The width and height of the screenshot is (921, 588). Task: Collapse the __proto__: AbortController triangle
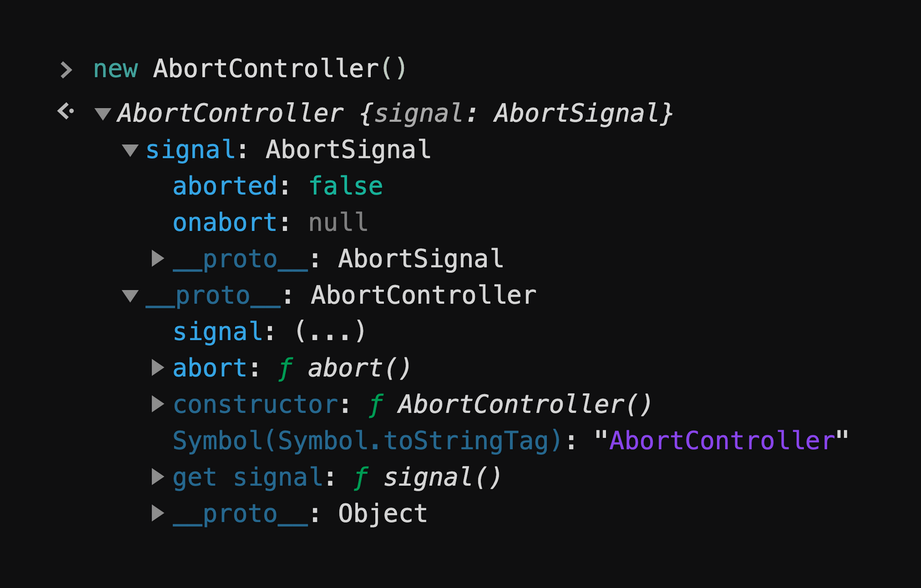[130, 296]
